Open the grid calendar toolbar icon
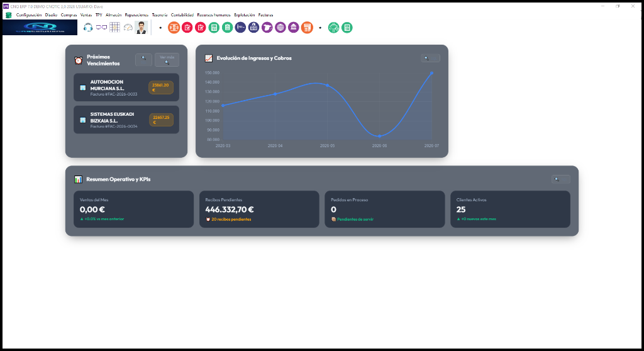644x351 pixels. point(114,28)
